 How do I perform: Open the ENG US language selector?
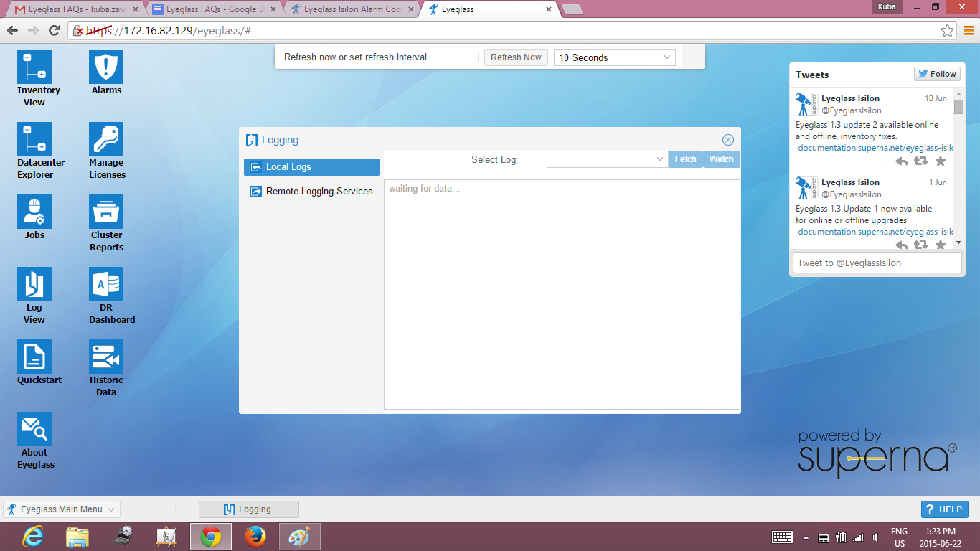(899, 537)
